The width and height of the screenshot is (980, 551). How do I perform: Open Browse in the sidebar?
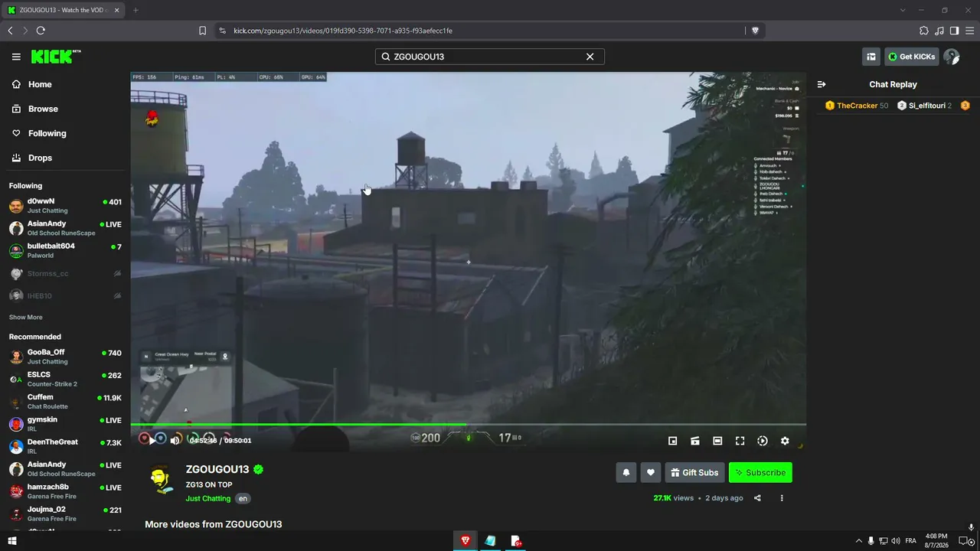click(65, 109)
